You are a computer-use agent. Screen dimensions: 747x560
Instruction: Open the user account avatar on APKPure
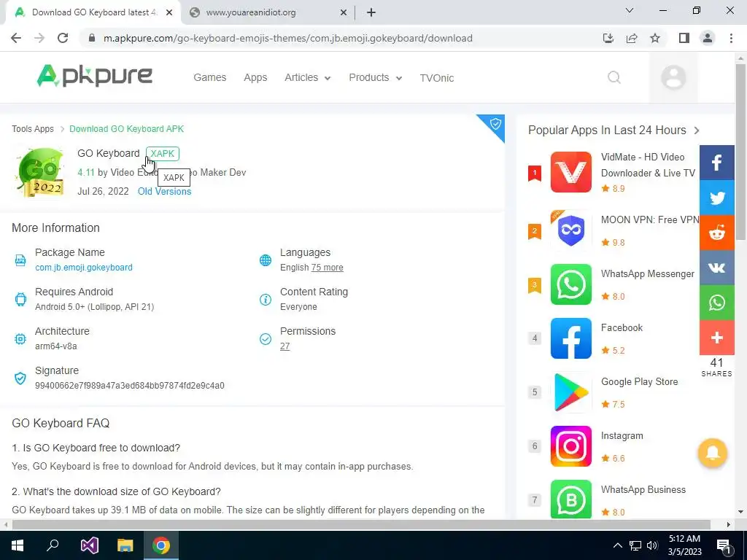click(x=673, y=77)
